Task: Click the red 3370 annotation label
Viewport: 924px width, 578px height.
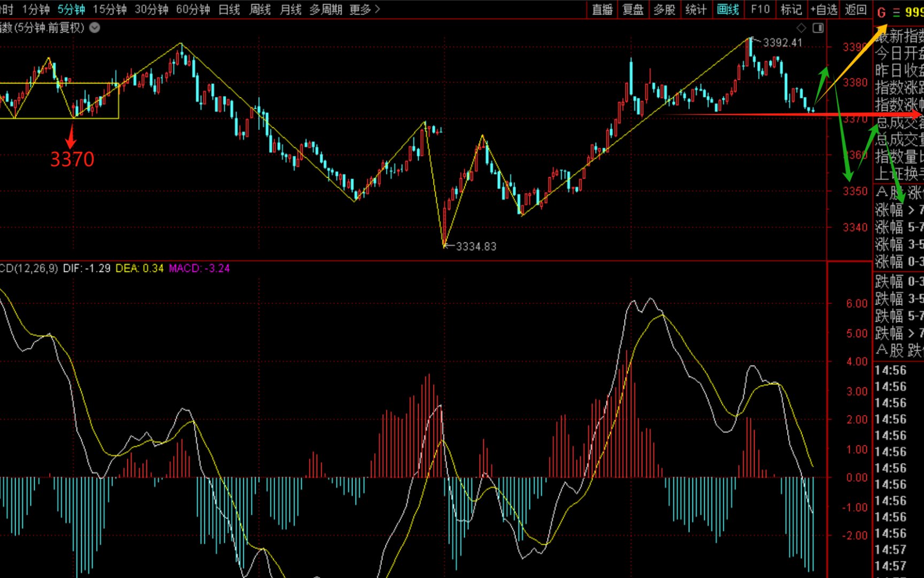Action: pos(72,159)
